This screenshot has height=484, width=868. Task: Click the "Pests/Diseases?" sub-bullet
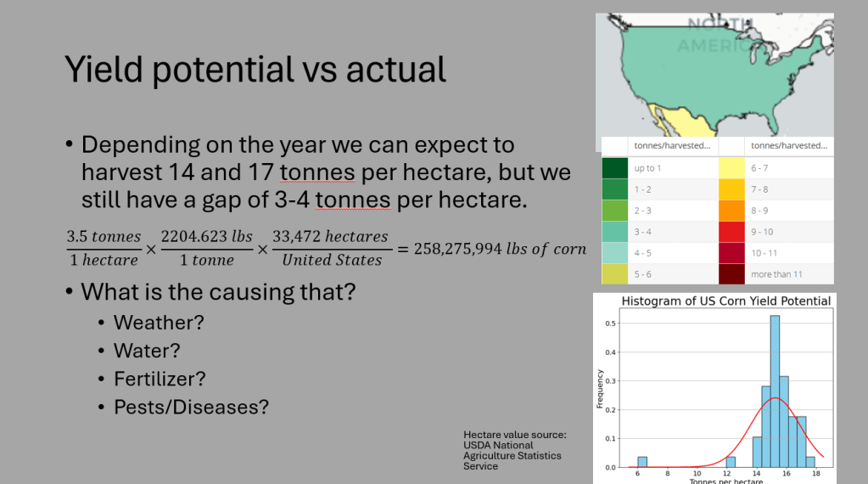pos(191,407)
